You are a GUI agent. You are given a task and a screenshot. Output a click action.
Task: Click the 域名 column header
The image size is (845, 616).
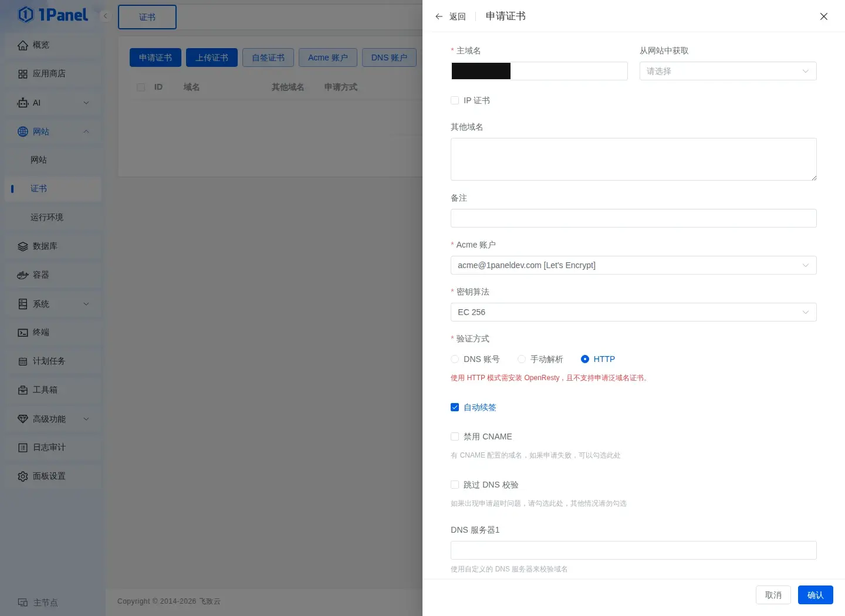(x=192, y=87)
